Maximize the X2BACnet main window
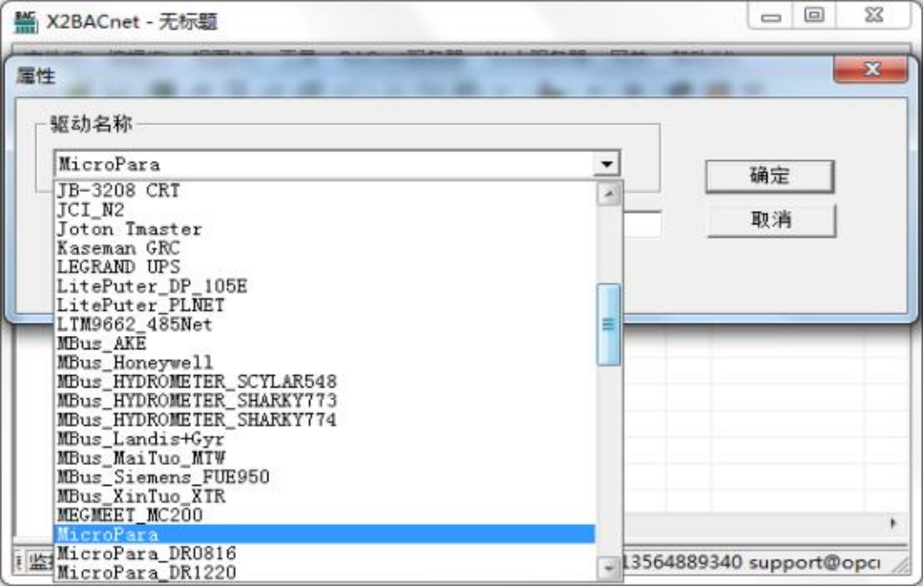This screenshot has width=924, height=587. [814, 16]
